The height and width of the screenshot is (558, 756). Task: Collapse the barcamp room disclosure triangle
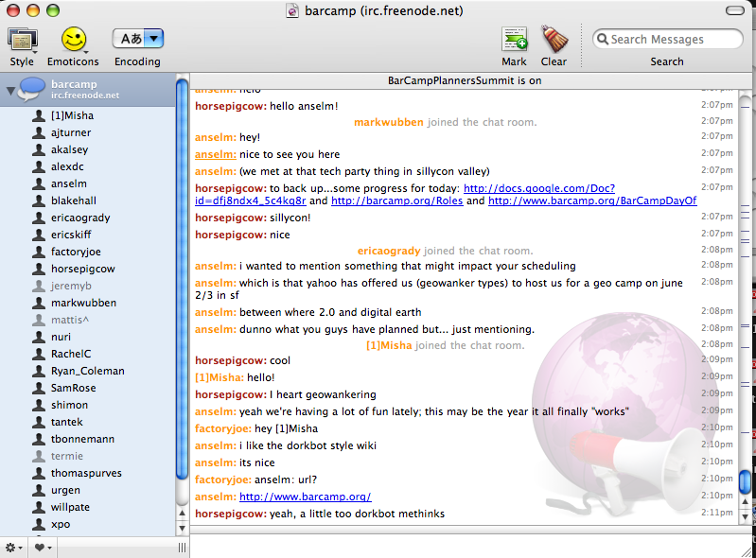coord(9,90)
